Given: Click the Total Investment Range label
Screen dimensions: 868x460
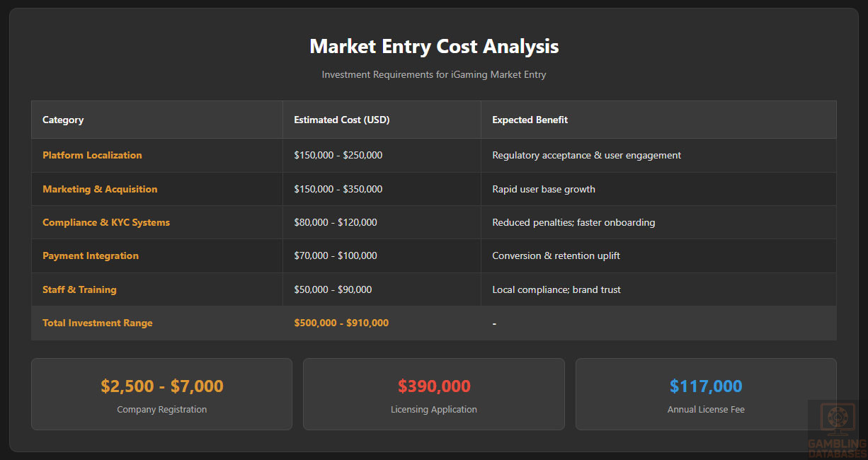Looking at the screenshot, I should [98, 323].
